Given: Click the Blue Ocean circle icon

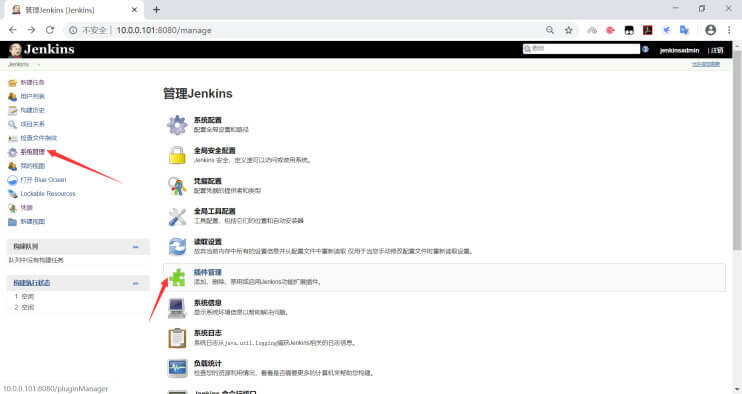Looking at the screenshot, I should coord(12,180).
